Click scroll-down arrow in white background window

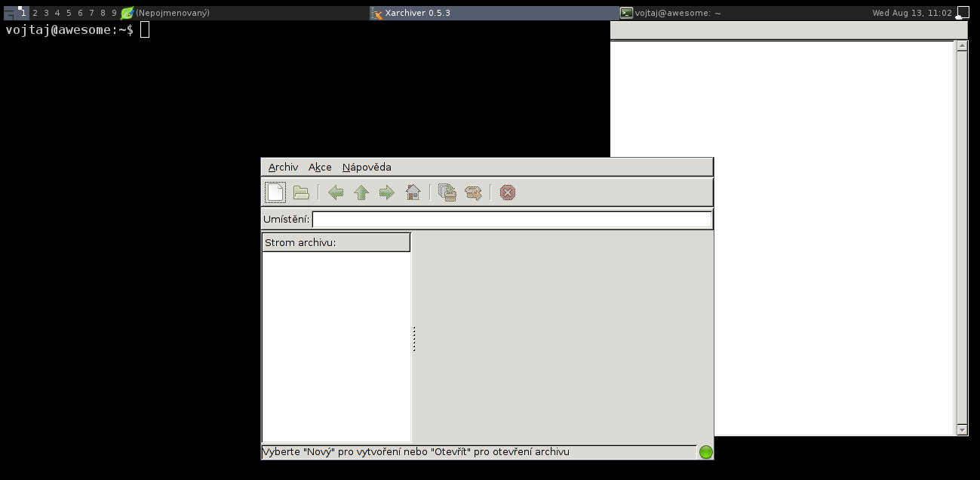point(962,429)
